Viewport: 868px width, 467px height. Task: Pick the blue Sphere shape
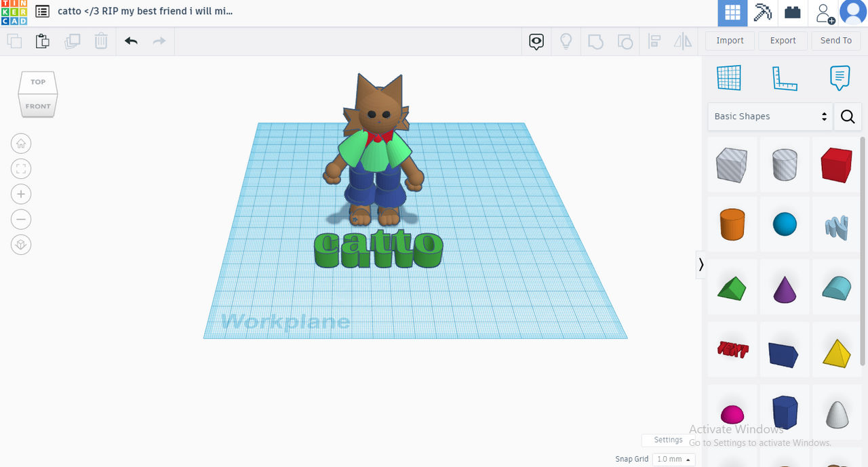point(785,224)
